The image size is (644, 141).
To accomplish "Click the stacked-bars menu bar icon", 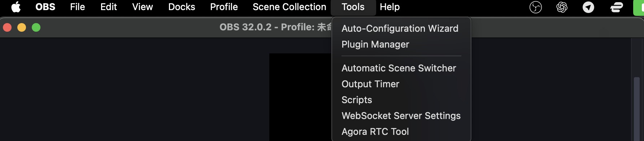I will click(x=617, y=7).
